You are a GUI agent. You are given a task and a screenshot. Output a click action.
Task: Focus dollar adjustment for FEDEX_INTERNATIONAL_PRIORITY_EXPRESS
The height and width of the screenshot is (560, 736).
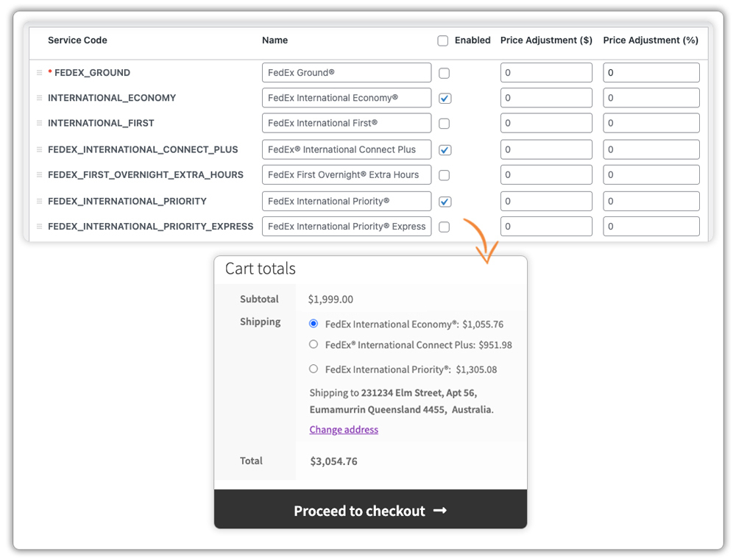click(546, 226)
